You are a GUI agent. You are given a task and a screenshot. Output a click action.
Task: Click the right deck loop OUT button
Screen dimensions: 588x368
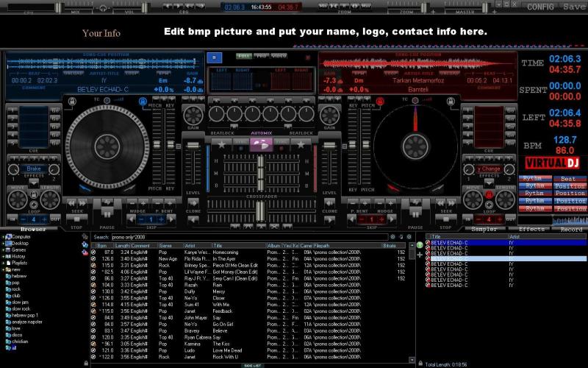(510, 219)
